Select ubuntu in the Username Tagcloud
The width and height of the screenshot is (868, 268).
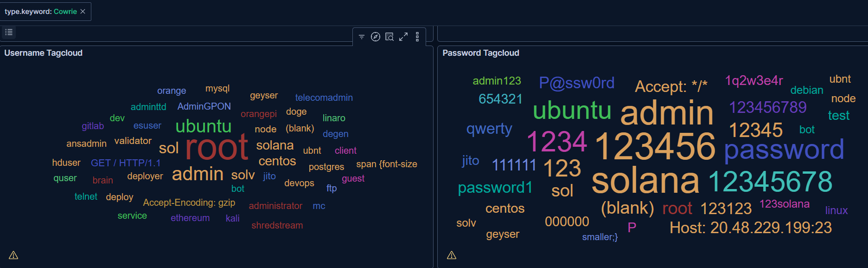point(203,126)
